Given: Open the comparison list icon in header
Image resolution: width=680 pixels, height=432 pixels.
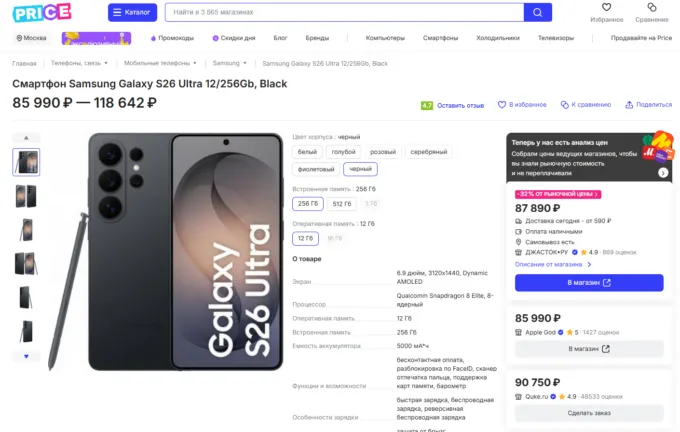Looking at the screenshot, I should coord(652,8).
